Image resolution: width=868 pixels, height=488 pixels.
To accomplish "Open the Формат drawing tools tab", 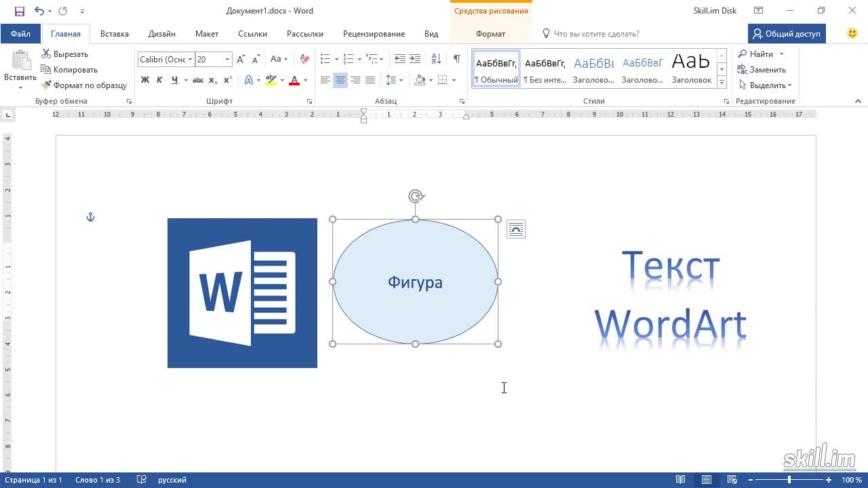I will tap(490, 34).
